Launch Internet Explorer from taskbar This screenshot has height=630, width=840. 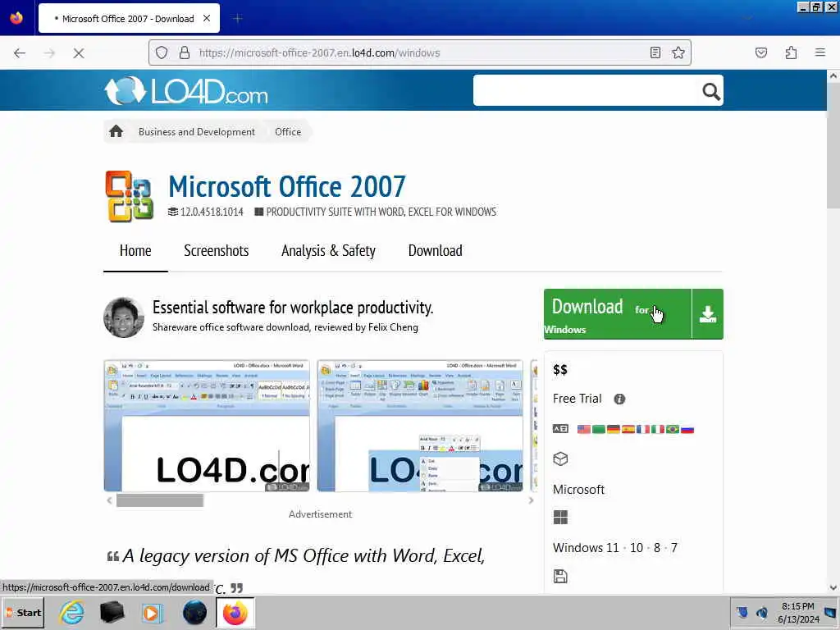point(72,612)
